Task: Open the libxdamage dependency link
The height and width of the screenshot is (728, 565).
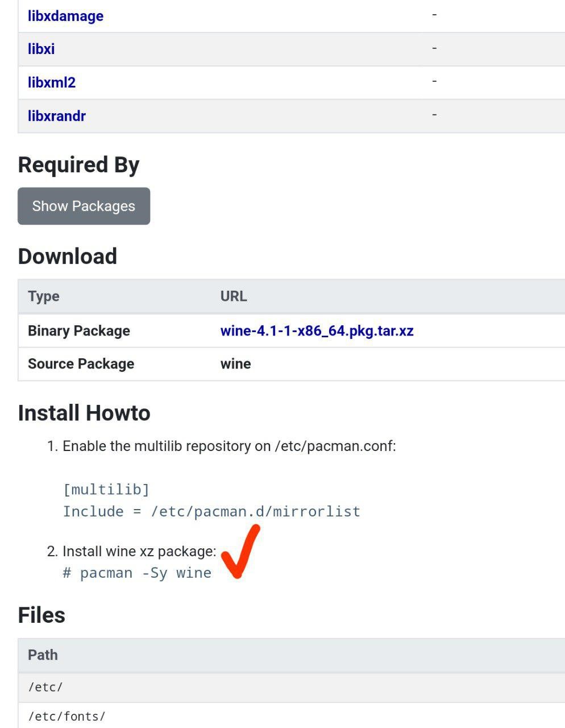Action: point(65,16)
